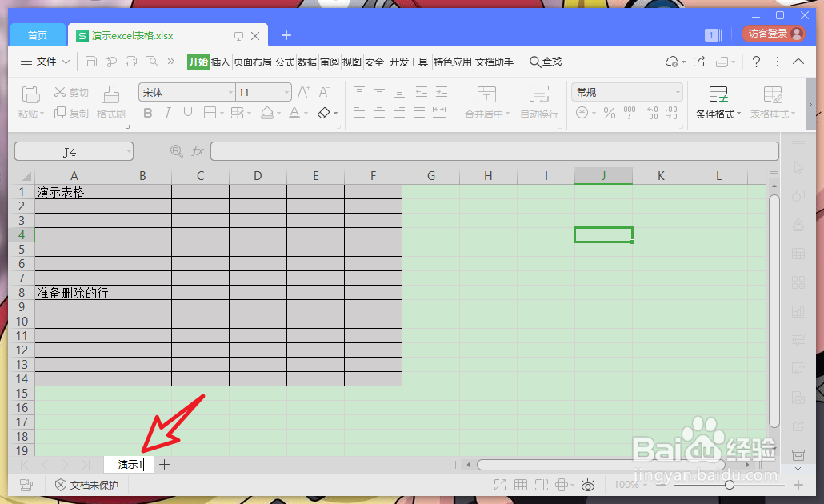This screenshot has width=824, height=504.
Task: Click the Paste clipboard icon
Action: pyautogui.click(x=30, y=94)
